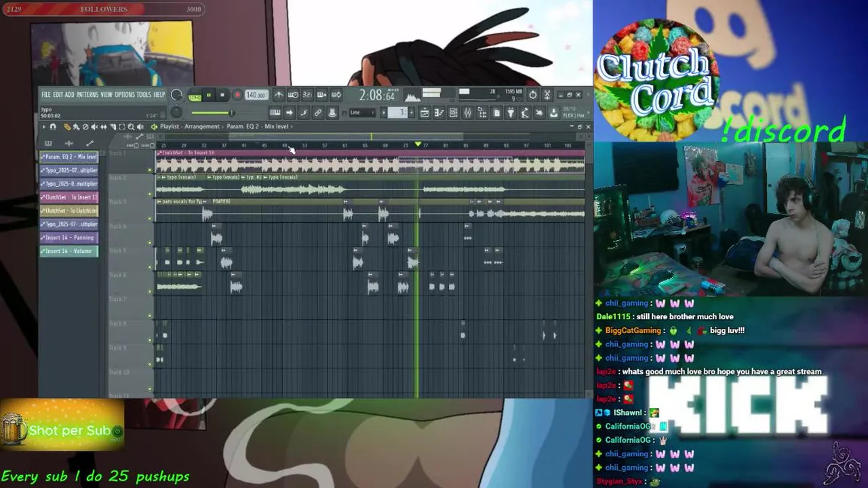Toggle typing keyboard to piano icon
The image size is (868, 488).
[275, 113]
